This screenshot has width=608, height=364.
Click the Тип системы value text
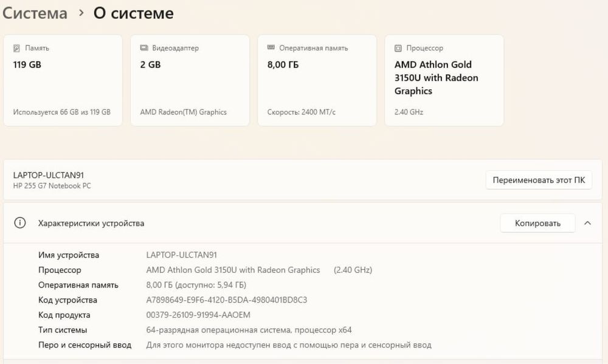click(x=249, y=330)
